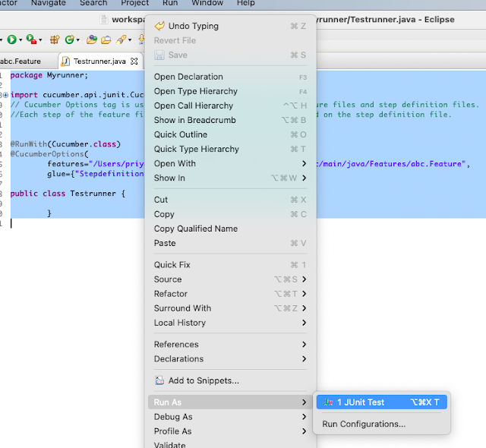This screenshot has width=486, height=448.
Task: Close the Testrunner.java tab
Action: tap(134, 62)
